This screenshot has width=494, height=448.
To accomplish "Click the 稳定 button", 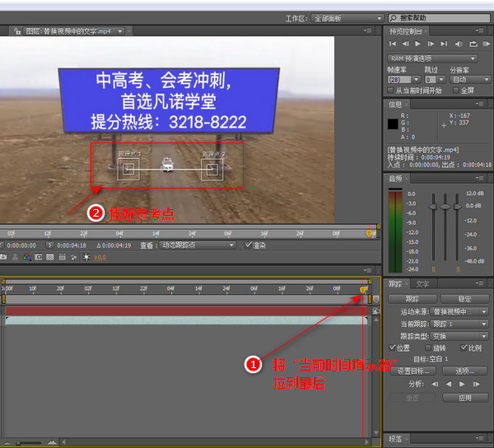I will pyautogui.click(x=464, y=299).
